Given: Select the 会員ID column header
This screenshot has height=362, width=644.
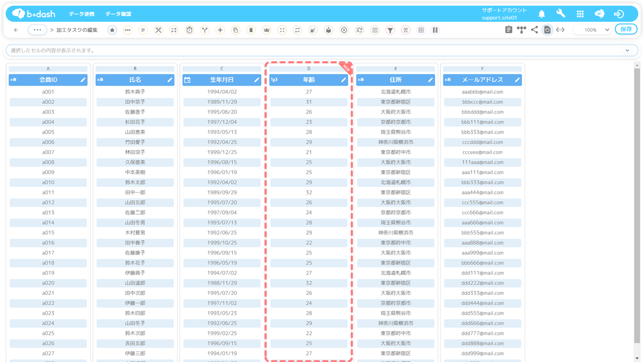Looking at the screenshot, I should click(x=48, y=80).
